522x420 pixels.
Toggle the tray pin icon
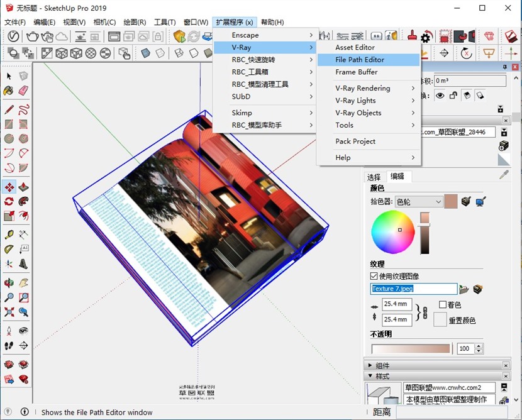coord(504,67)
